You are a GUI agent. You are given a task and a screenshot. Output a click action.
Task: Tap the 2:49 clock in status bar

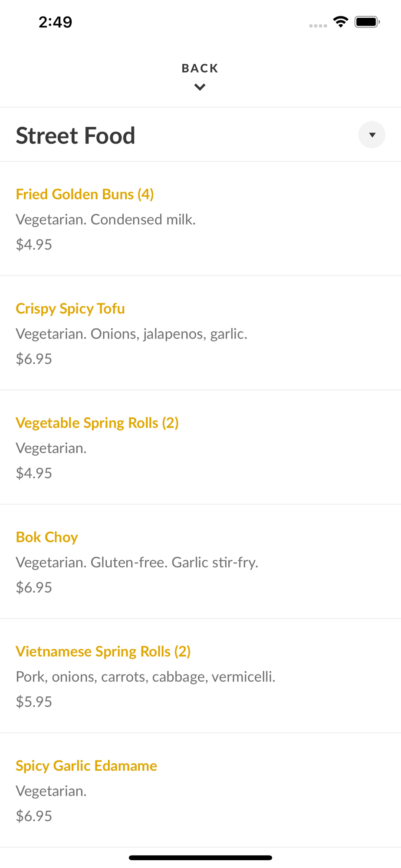click(x=55, y=22)
